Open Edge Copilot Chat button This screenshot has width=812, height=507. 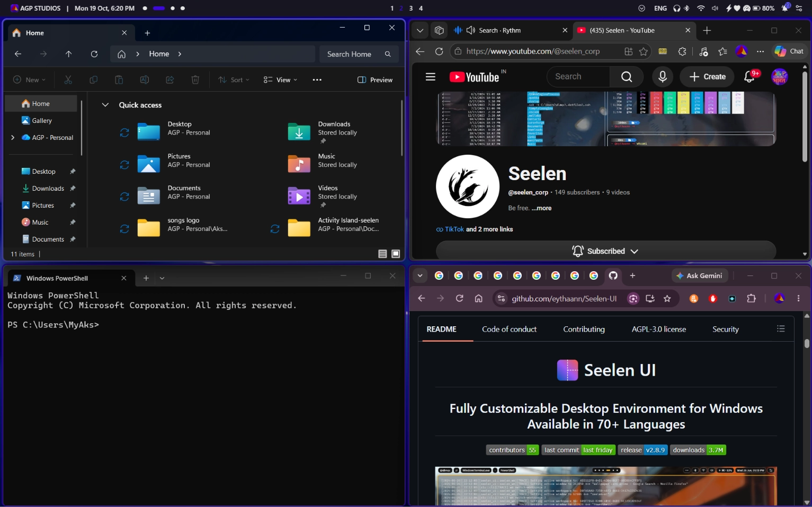point(789,51)
